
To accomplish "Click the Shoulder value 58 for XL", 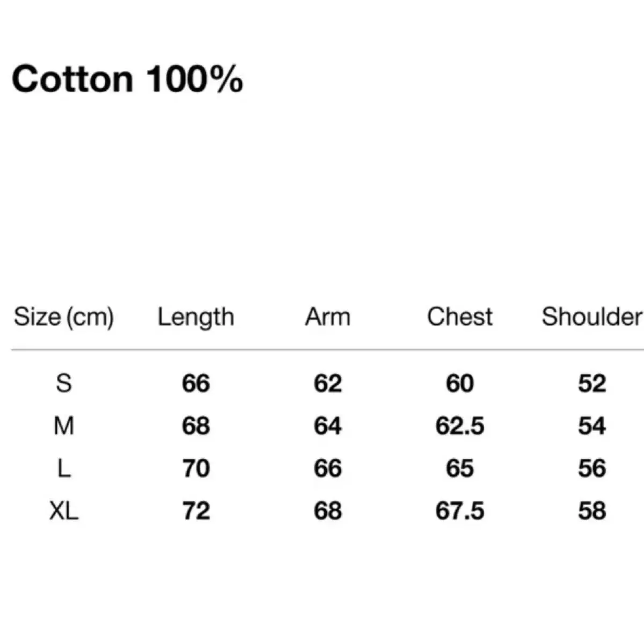I will point(591,511).
